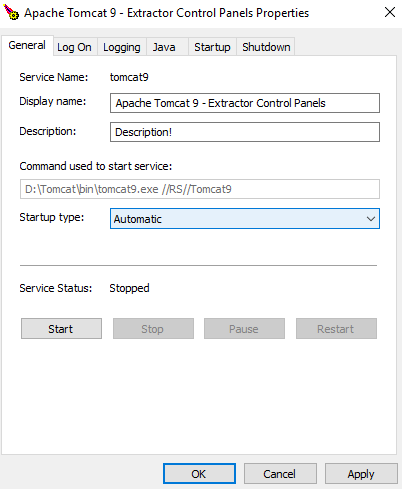The height and width of the screenshot is (489, 402).
Task: Open the Startup type dropdown
Action: click(245, 219)
